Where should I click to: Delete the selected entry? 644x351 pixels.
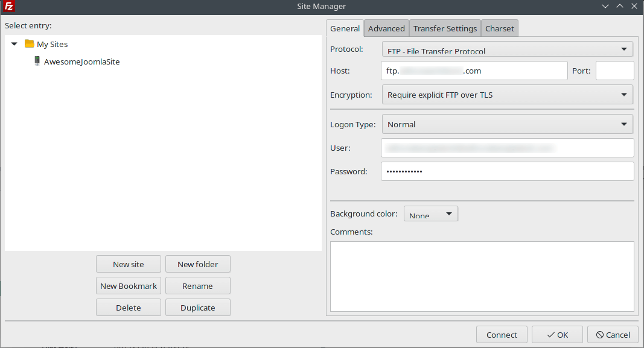point(128,307)
